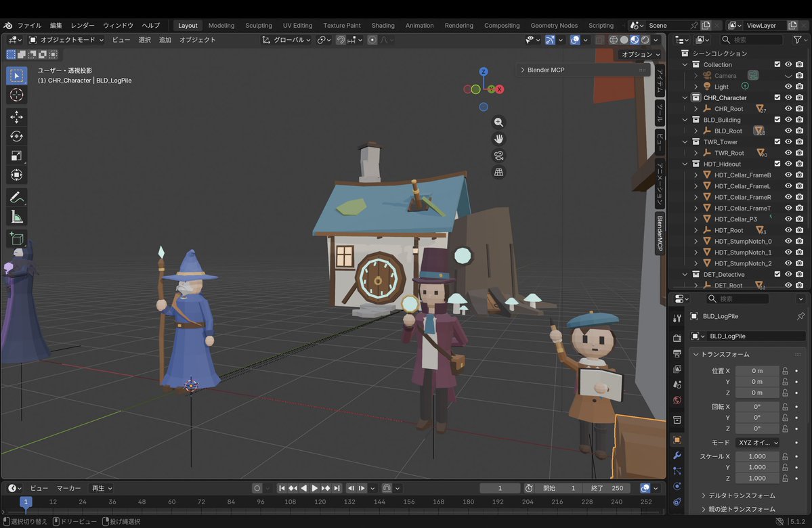Click the timeline Marker (マーカー) menu
Screen dimensions: 812x528
[68, 488]
